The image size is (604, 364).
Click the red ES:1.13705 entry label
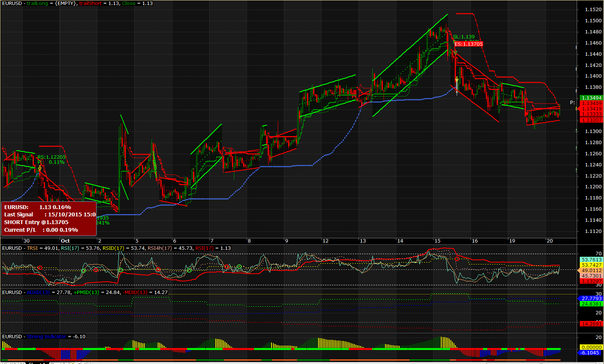[469, 44]
